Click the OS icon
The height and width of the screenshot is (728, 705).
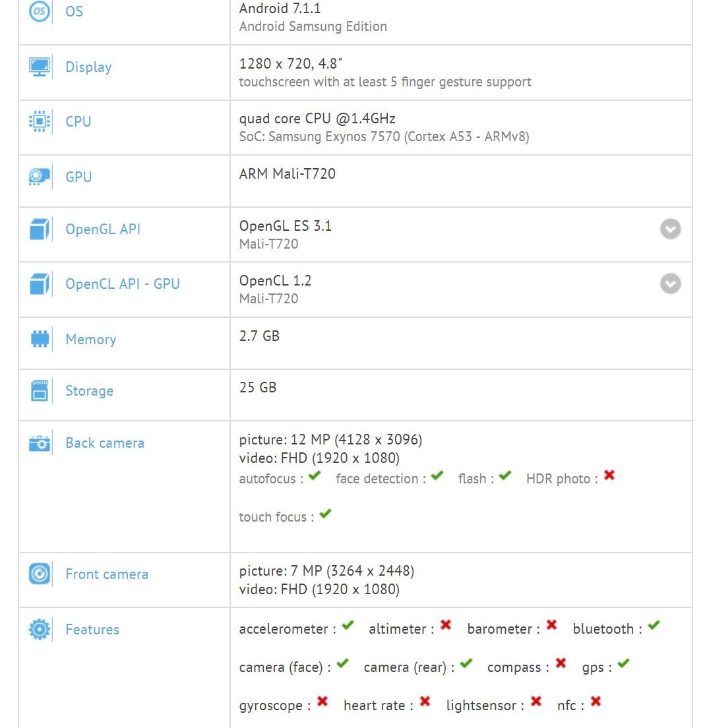tap(40, 12)
